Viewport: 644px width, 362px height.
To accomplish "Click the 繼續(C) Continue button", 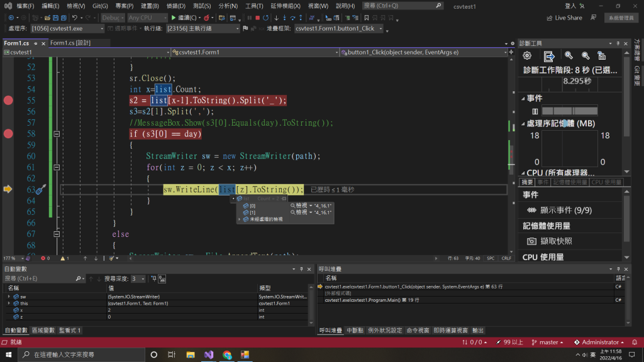I will tap(184, 18).
